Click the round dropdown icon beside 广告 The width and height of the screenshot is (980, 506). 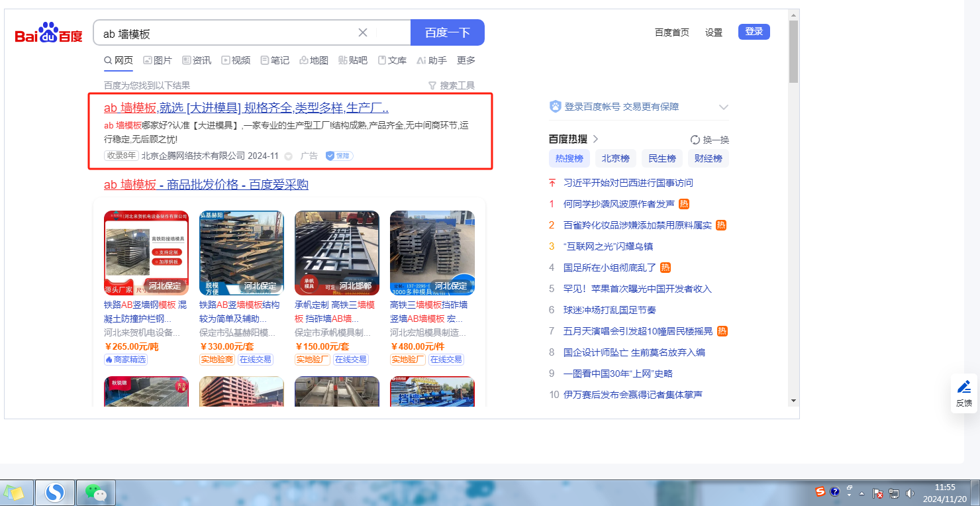tap(288, 156)
